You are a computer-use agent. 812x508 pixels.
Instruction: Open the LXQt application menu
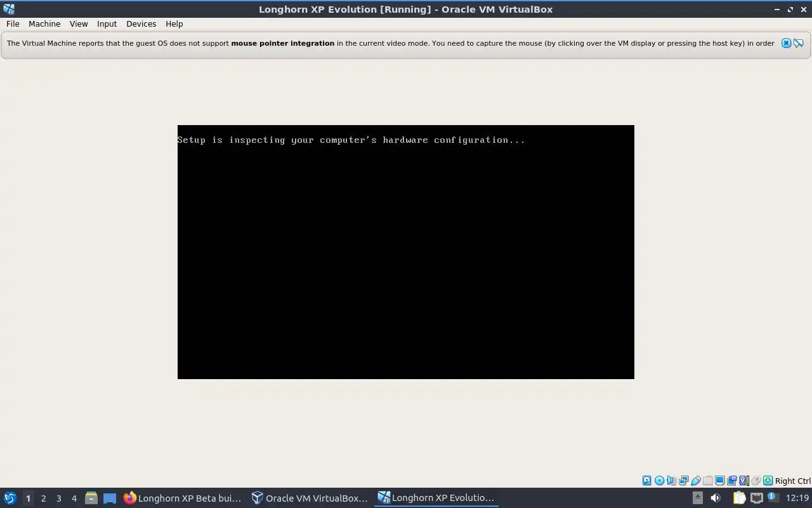point(10,498)
